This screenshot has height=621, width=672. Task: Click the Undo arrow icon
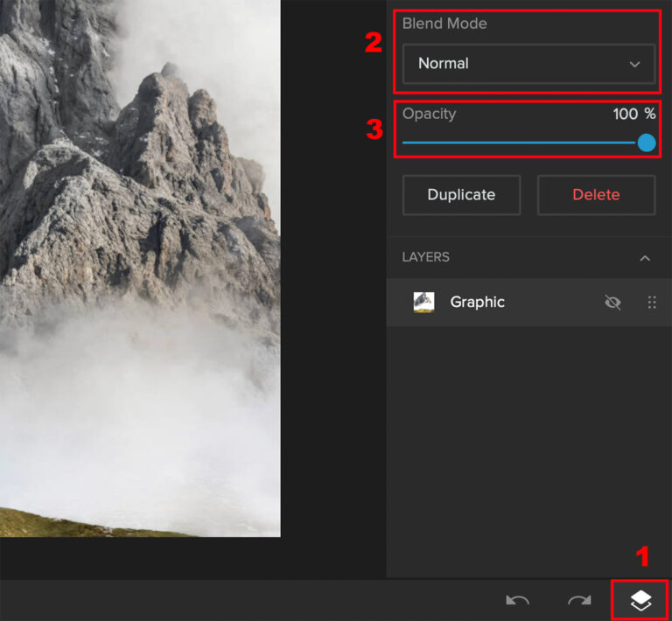click(517, 600)
